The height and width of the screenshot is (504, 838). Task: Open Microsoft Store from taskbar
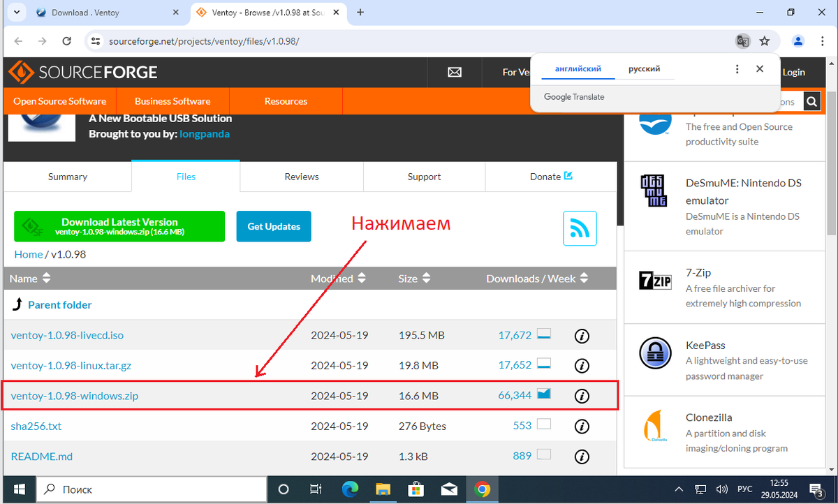pyautogui.click(x=416, y=489)
